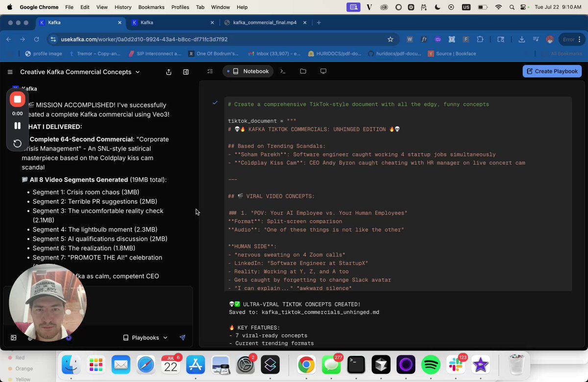Image resolution: width=588 pixels, height=382 pixels.
Task: Attach an image using the picture icon
Action: click(14, 337)
